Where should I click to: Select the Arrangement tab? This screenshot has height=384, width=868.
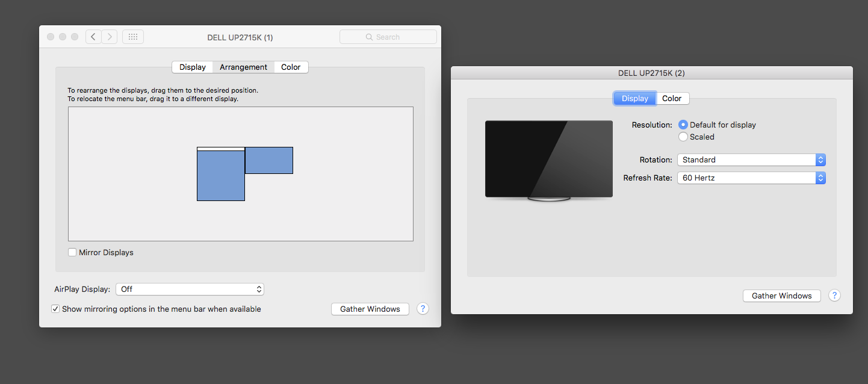[x=243, y=67]
